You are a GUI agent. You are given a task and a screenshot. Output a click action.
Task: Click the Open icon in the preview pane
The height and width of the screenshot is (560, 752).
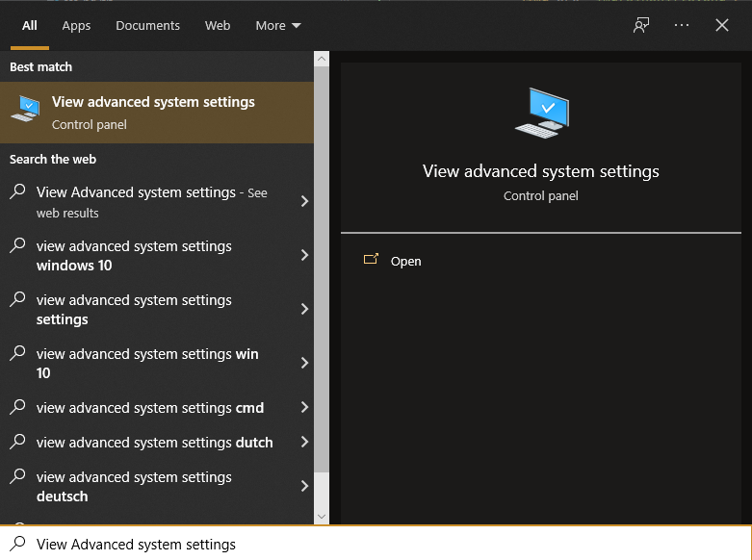pos(371,260)
